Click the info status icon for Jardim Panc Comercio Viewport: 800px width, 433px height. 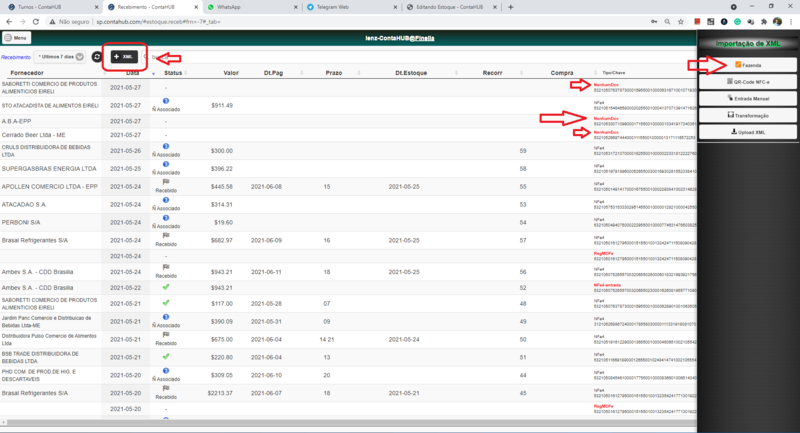[x=166, y=317]
